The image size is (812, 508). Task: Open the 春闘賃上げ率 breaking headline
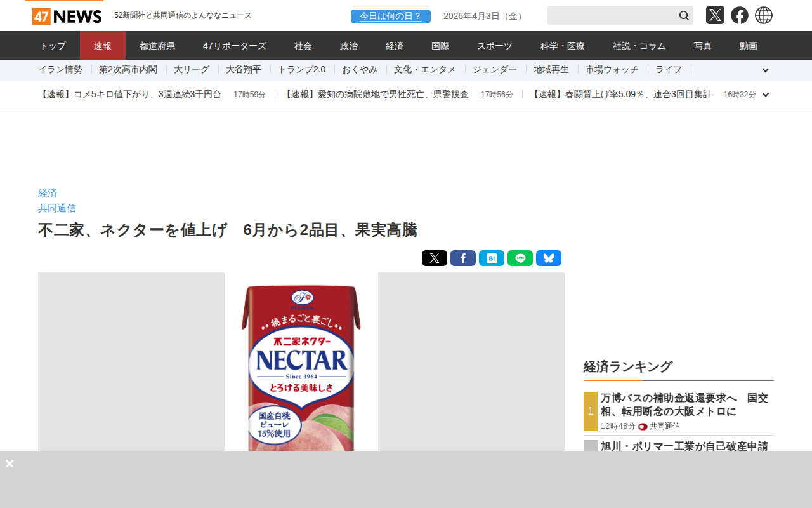pos(620,95)
